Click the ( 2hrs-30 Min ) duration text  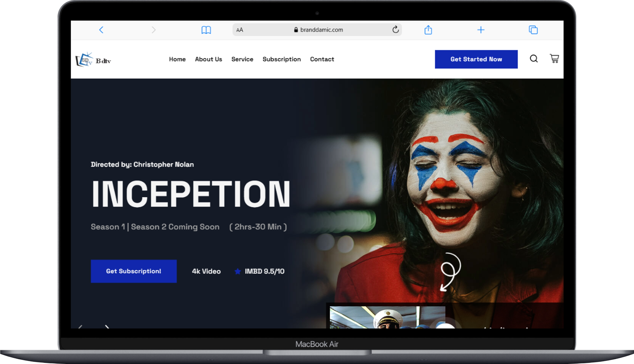(258, 227)
